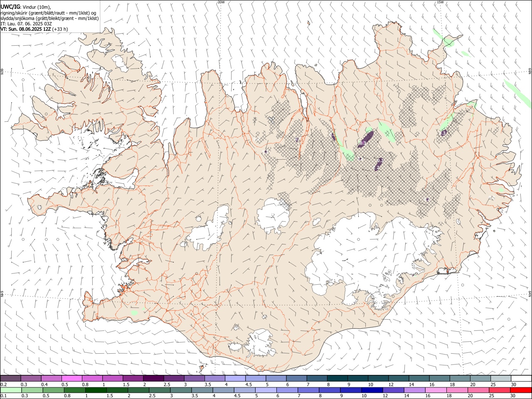Select the dark plum 2 snow legend swatch

153,379
